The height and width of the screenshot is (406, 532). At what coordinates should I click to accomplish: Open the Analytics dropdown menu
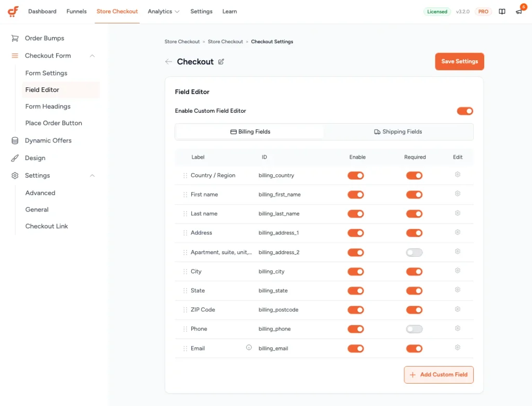click(164, 11)
